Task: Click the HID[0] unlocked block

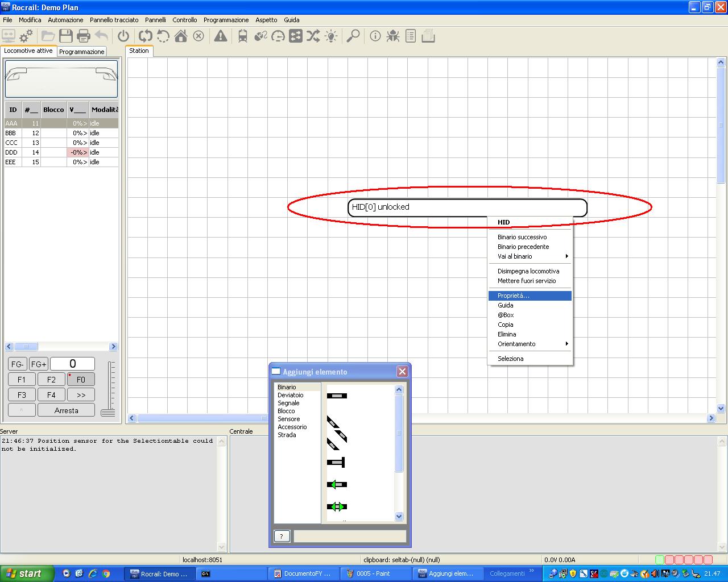Action: click(x=468, y=207)
